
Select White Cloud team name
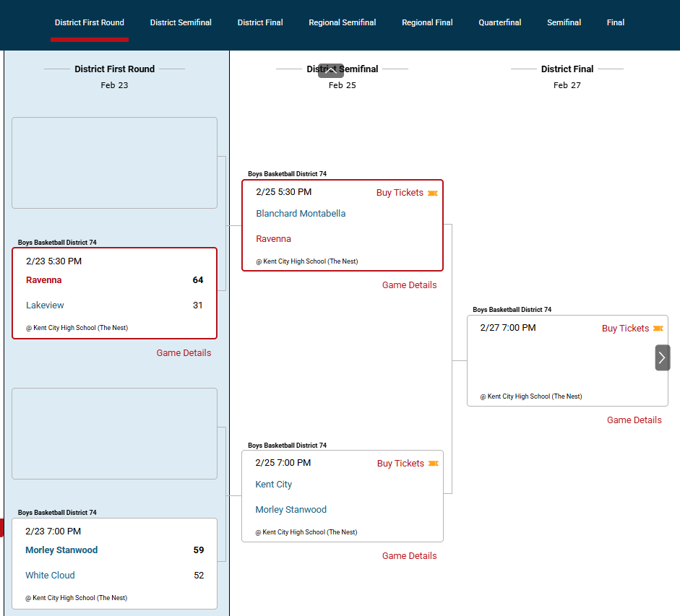[50, 576]
